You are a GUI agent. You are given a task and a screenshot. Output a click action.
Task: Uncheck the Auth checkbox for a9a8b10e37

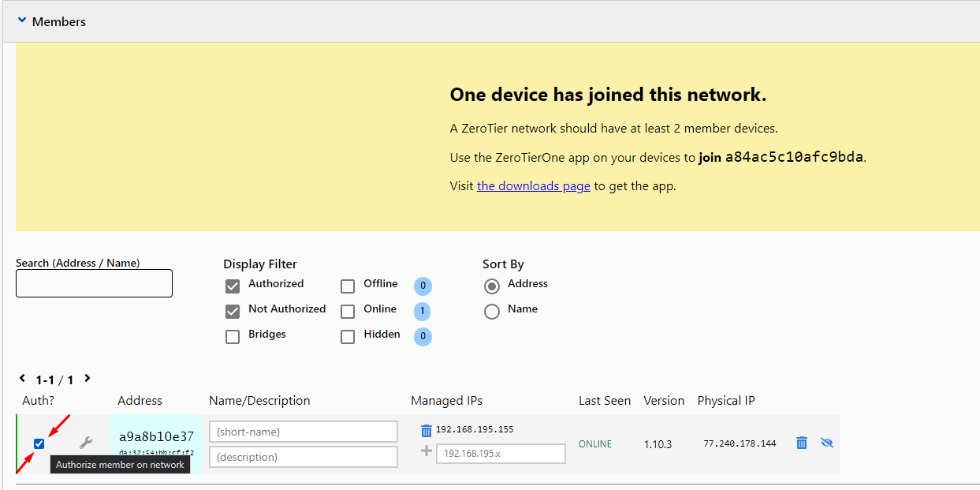coord(39,443)
